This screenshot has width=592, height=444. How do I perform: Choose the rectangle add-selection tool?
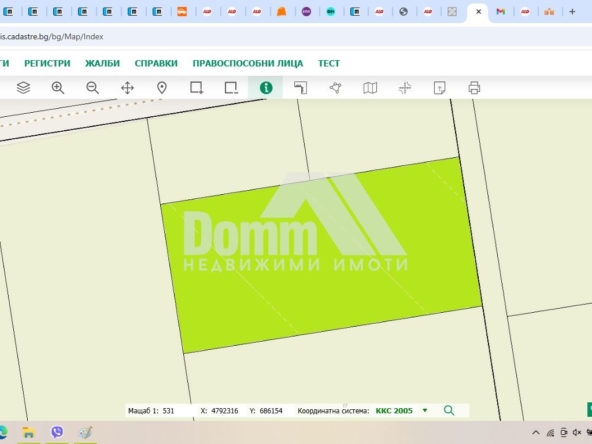(x=197, y=88)
